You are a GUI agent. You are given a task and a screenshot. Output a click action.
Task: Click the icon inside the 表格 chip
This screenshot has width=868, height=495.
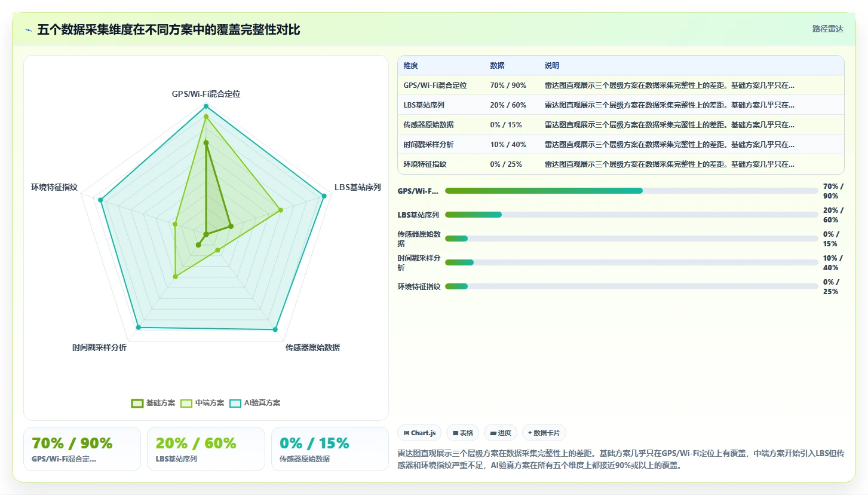pyautogui.click(x=456, y=433)
